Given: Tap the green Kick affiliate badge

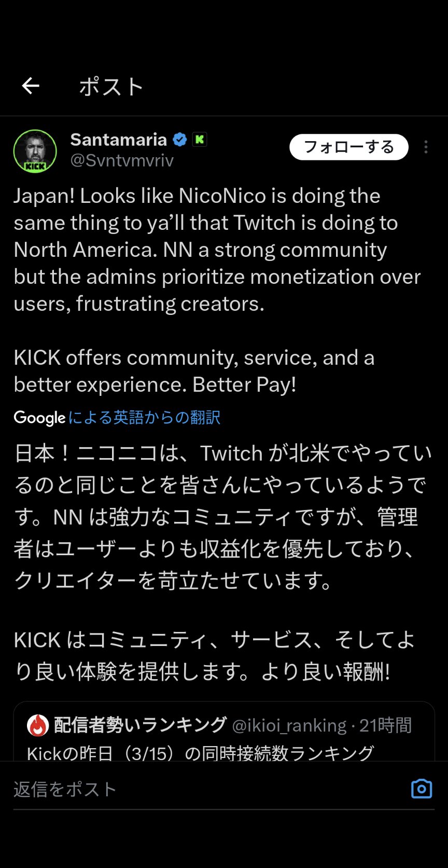Looking at the screenshot, I should 200,140.
